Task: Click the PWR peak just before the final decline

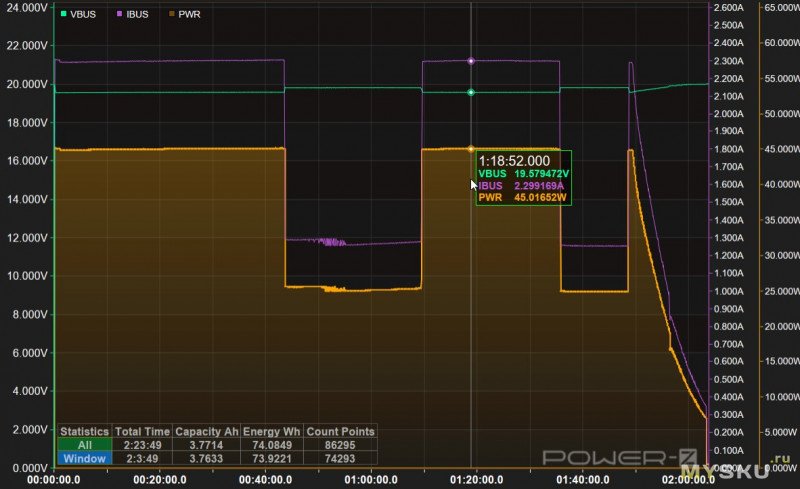Action: (631, 152)
